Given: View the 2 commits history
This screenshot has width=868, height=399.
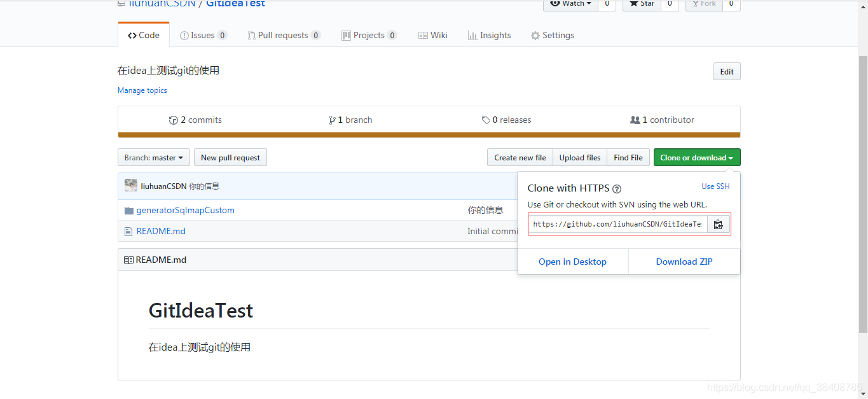Looking at the screenshot, I should (195, 120).
